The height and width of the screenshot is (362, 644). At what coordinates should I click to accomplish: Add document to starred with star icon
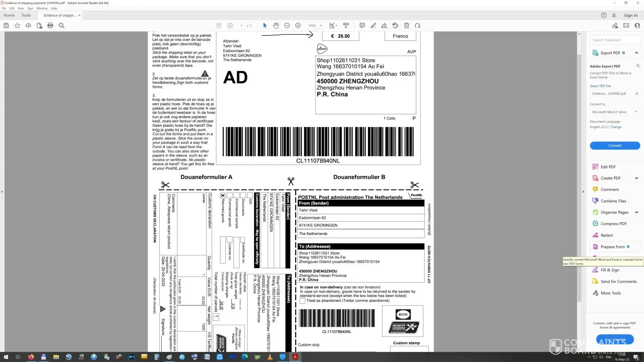click(17, 25)
